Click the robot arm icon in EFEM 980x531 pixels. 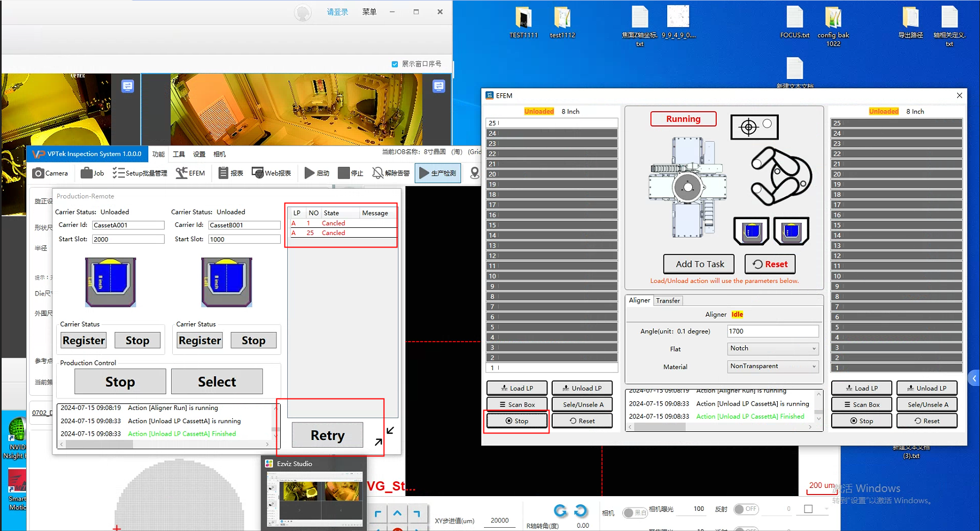pos(781,176)
